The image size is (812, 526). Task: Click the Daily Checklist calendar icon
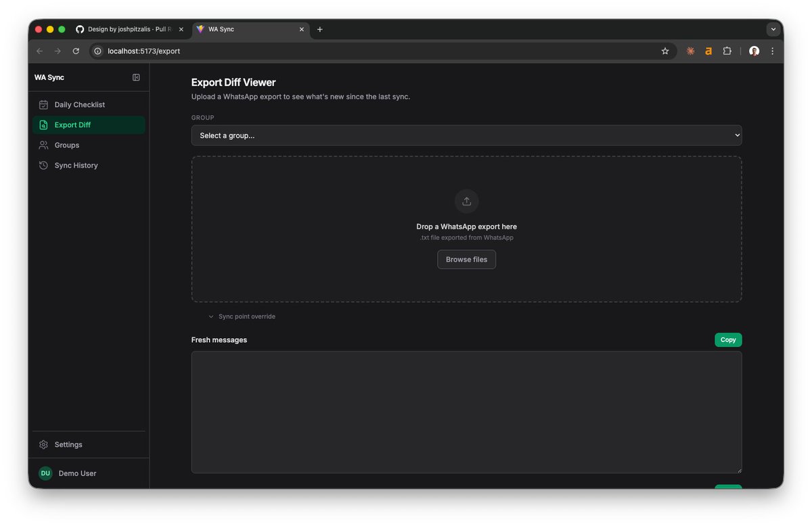(43, 105)
